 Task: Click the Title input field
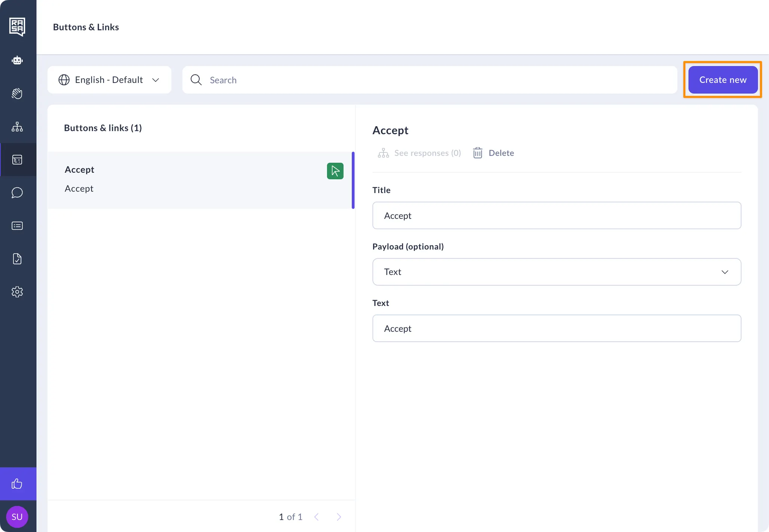point(556,216)
